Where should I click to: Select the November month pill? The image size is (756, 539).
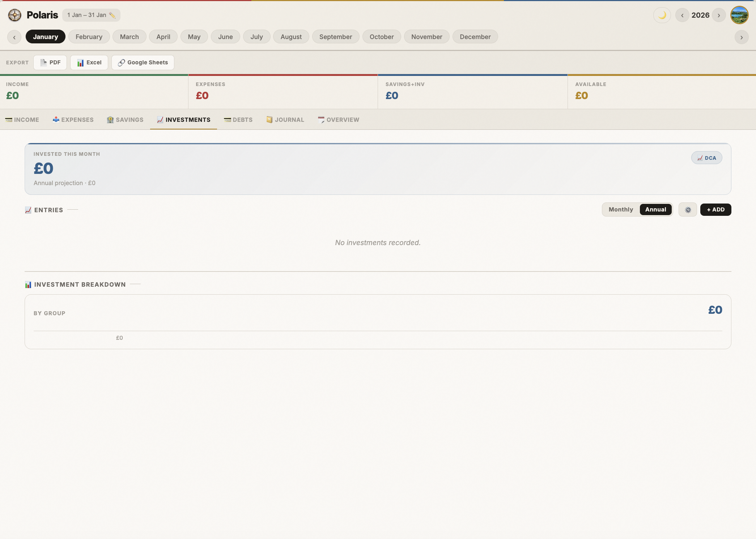[x=427, y=37]
